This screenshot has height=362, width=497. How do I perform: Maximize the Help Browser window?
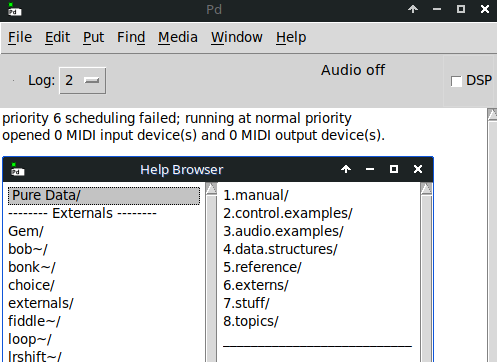394,169
